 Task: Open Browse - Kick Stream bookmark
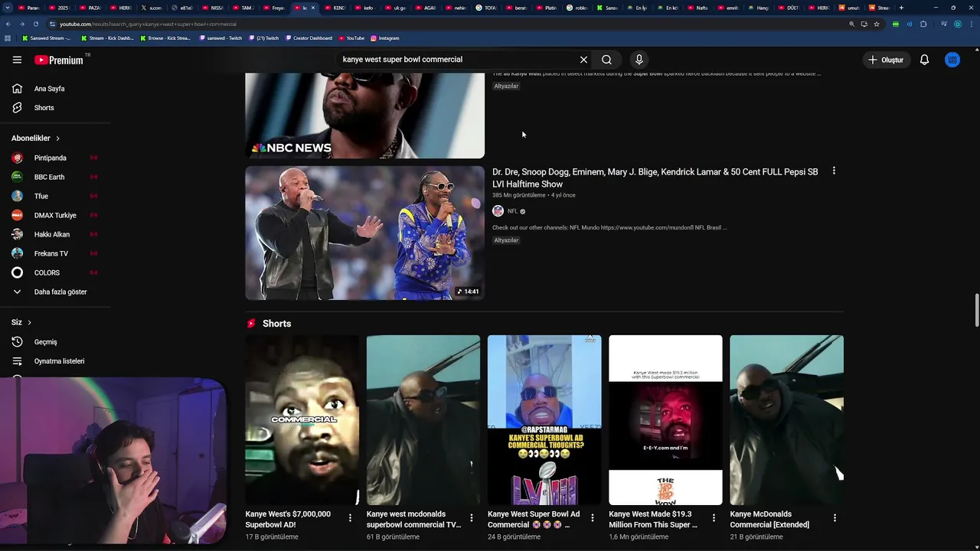click(165, 37)
